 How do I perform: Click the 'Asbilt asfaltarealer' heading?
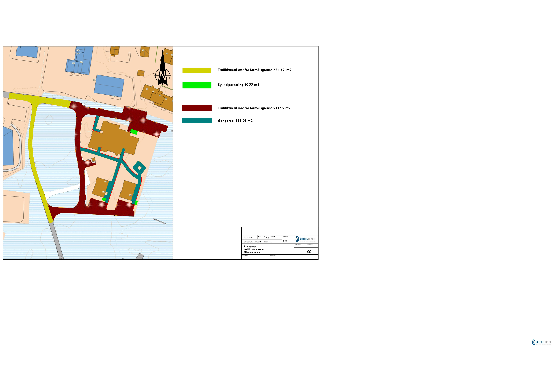pos(254,249)
